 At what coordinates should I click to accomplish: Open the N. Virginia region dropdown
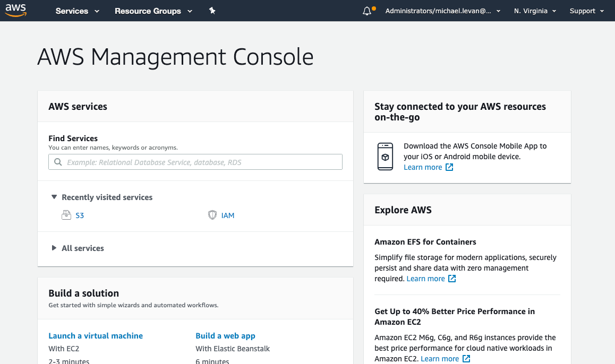(535, 11)
